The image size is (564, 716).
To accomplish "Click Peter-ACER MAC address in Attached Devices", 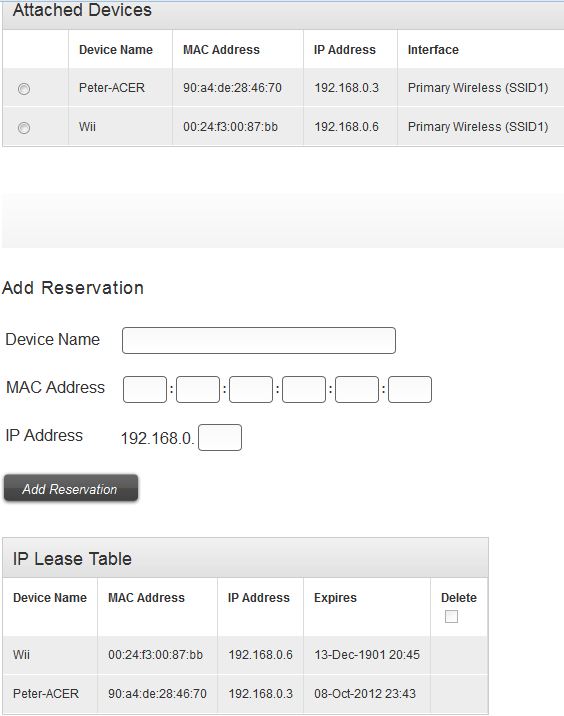I will tap(232, 88).
